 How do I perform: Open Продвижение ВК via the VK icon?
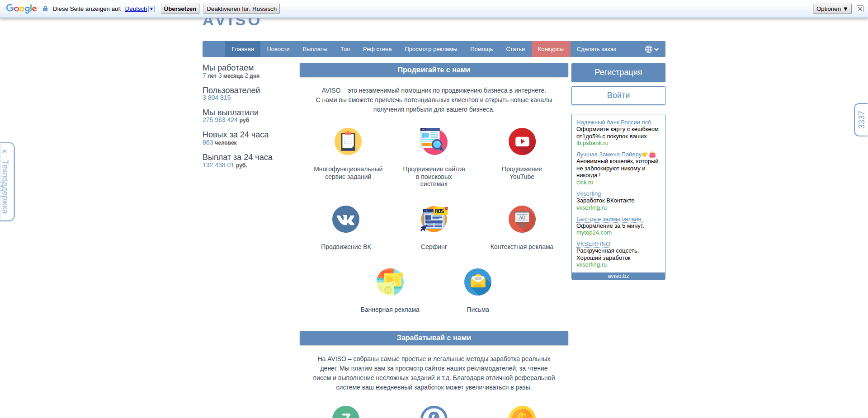346,219
